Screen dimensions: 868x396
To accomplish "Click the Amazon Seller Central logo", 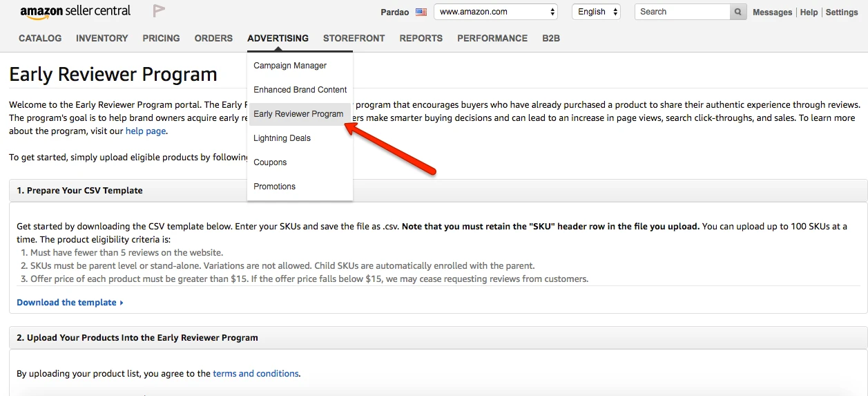I will coord(75,12).
